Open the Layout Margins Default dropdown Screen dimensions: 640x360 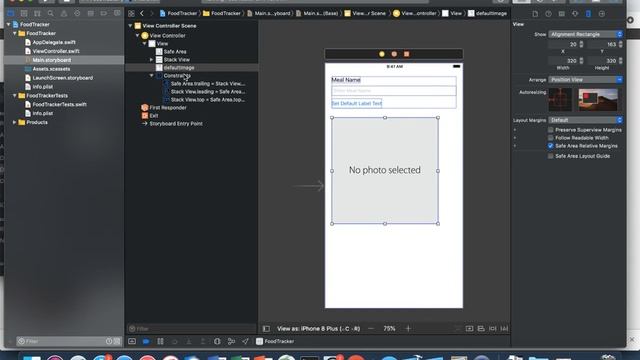click(586, 120)
